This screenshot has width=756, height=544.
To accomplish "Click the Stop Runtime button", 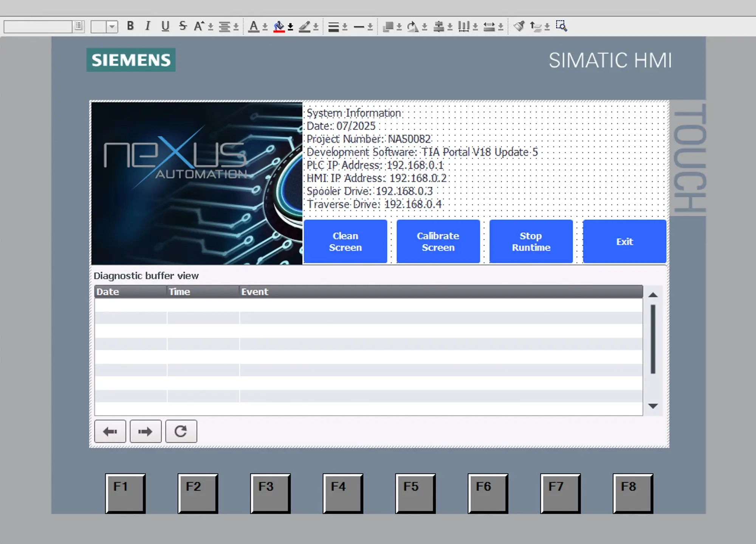I will (531, 241).
